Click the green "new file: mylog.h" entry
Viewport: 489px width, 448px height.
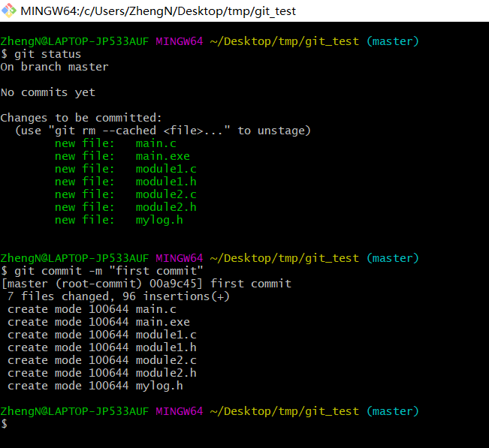coord(118,220)
